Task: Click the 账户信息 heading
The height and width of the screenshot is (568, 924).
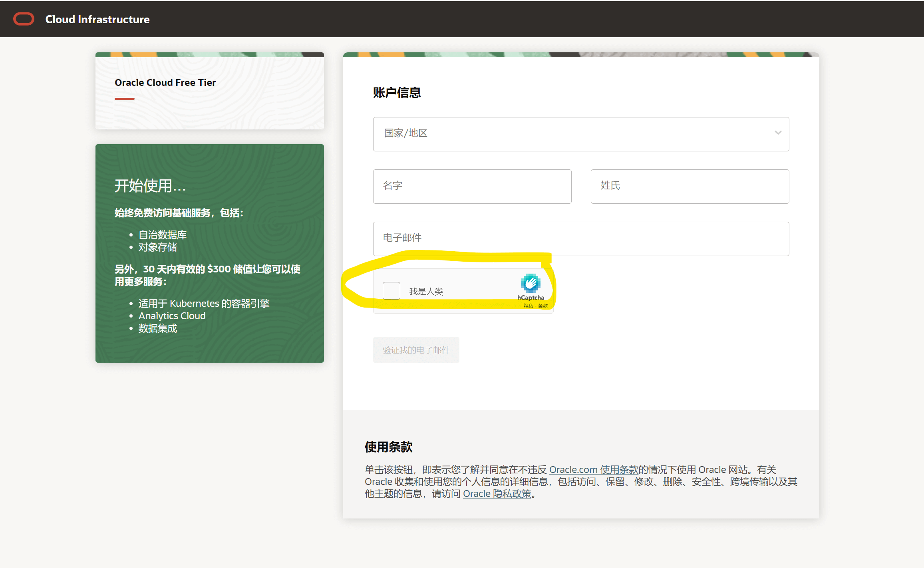Action: (396, 92)
